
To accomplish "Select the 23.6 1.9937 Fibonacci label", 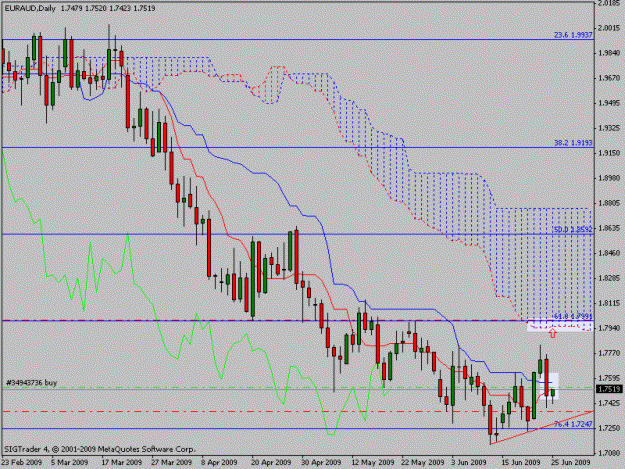I will pyautogui.click(x=573, y=35).
